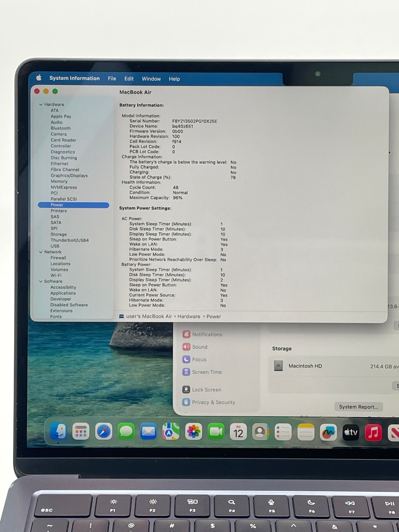The height and width of the screenshot is (532, 399).
Task: Open Maps app in Dock
Action: (x=171, y=432)
